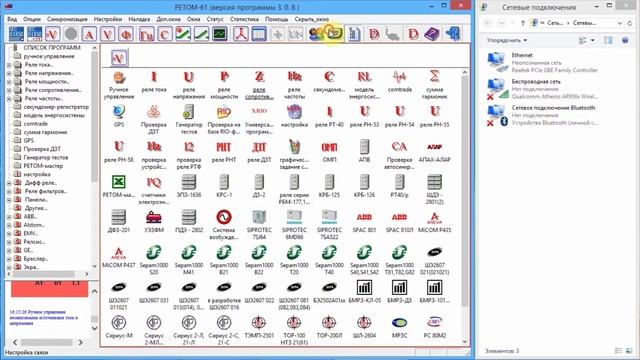The width and height of the screenshot is (640, 360).
Task: Click the help icon in network window
Action: (x=625, y=40)
